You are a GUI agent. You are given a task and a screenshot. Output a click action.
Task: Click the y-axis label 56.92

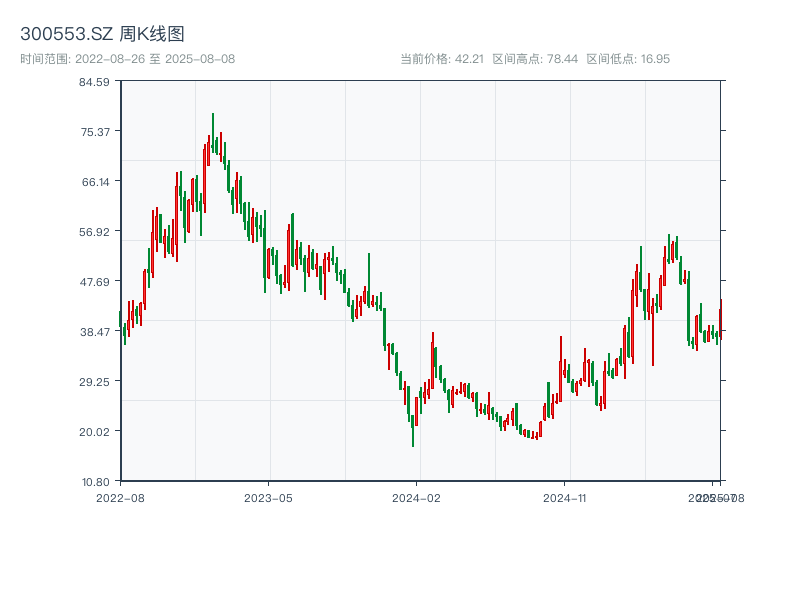94,232
